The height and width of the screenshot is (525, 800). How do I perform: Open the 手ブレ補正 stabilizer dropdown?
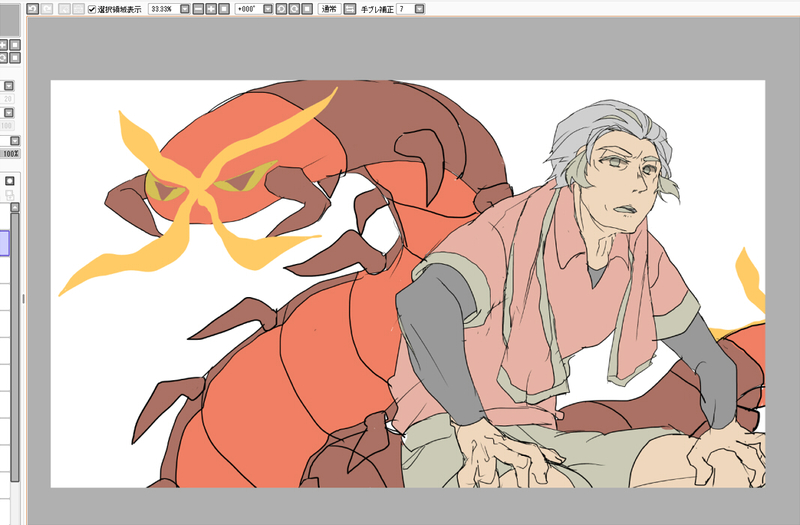pyautogui.click(x=419, y=9)
